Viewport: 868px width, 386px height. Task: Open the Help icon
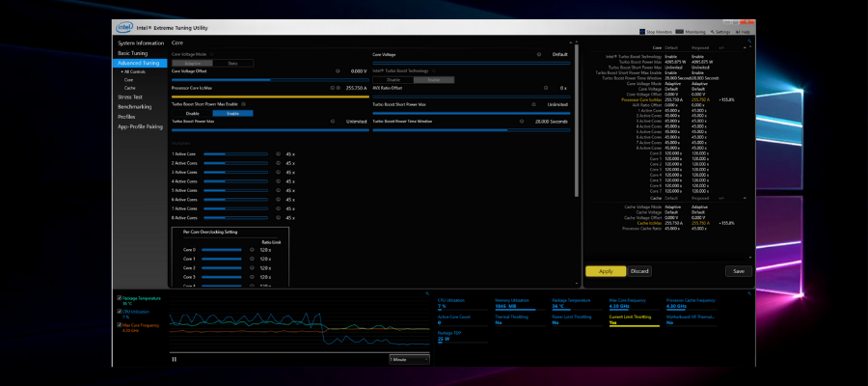coord(739,32)
